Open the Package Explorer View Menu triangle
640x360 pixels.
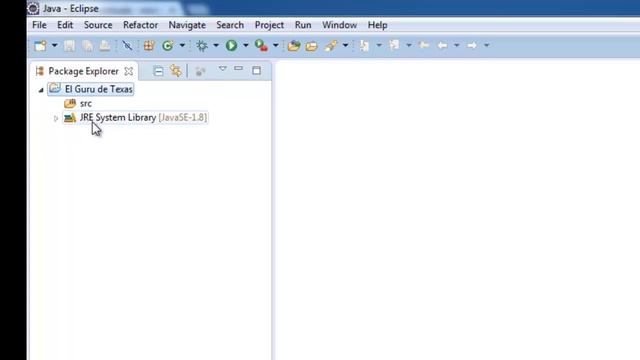pos(222,69)
